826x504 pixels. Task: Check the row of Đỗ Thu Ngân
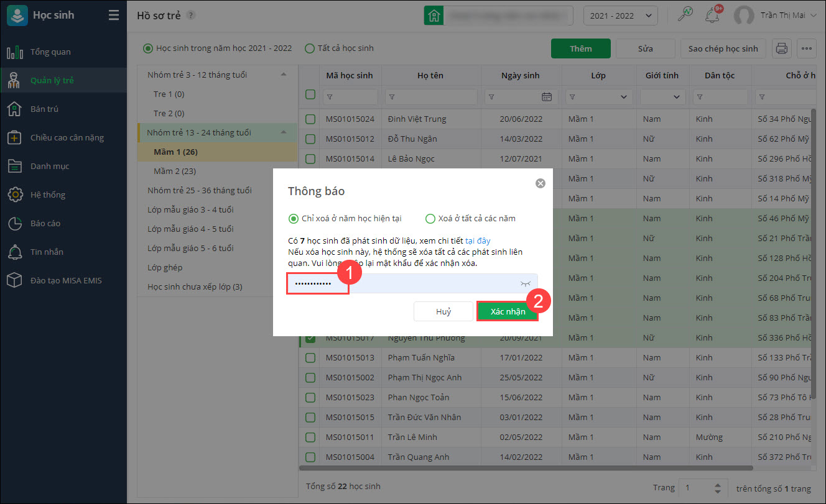pyautogui.click(x=310, y=139)
